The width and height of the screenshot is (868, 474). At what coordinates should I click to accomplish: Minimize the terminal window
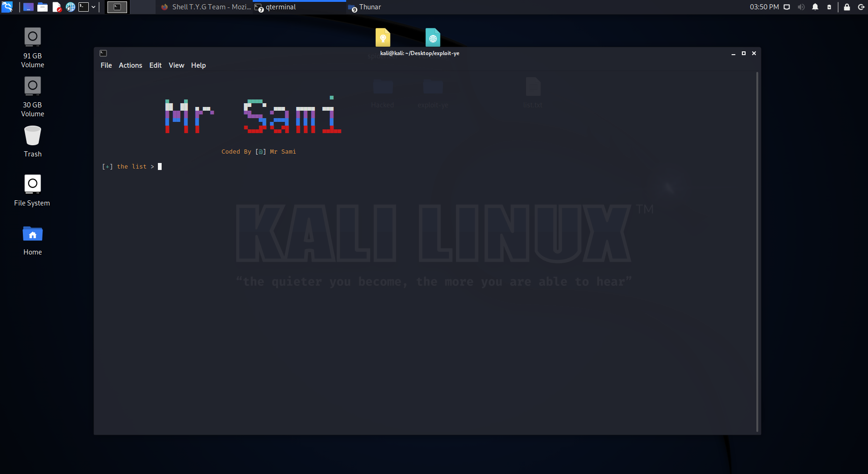pyautogui.click(x=733, y=53)
